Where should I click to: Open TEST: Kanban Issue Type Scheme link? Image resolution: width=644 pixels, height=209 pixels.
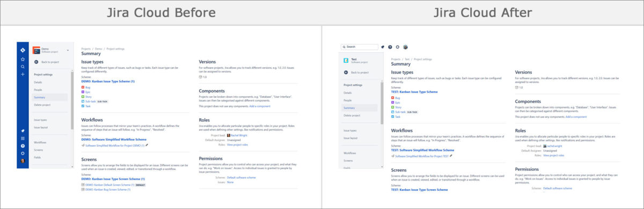(x=414, y=92)
